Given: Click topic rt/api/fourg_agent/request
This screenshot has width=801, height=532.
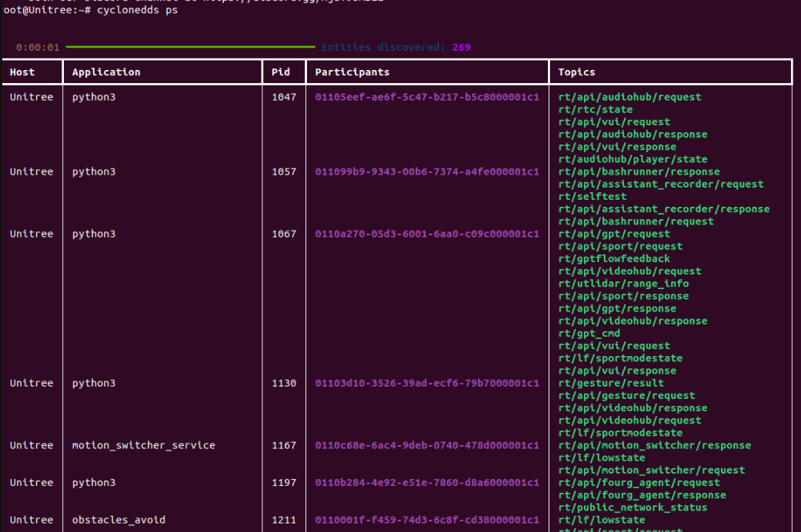Looking at the screenshot, I should tap(639, 483).
